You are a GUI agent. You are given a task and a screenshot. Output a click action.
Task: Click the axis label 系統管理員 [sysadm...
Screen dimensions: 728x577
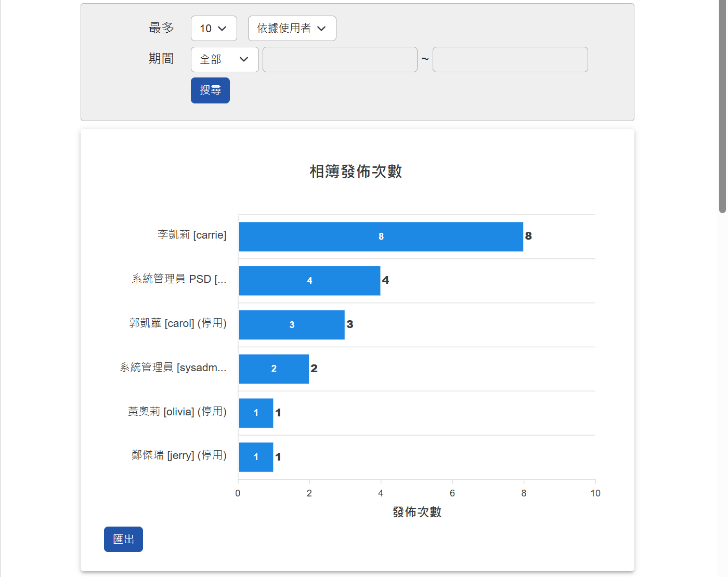click(x=173, y=368)
